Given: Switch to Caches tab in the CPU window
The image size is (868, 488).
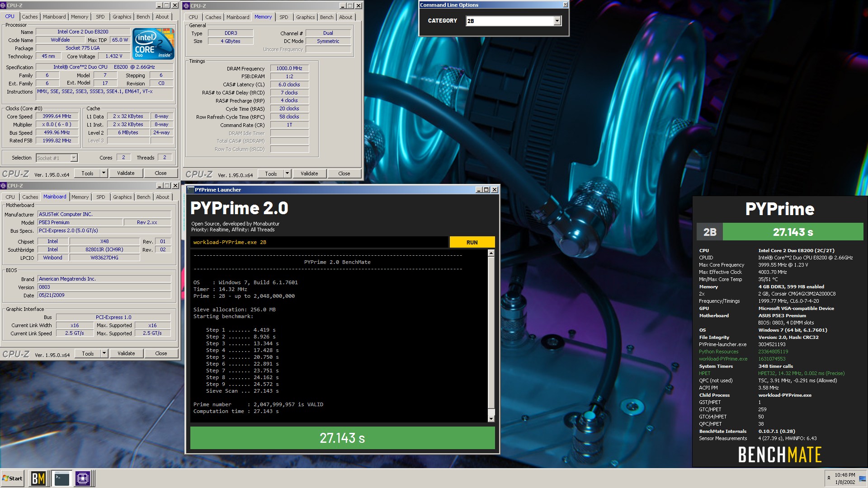Looking at the screenshot, I should click(30, 17).
